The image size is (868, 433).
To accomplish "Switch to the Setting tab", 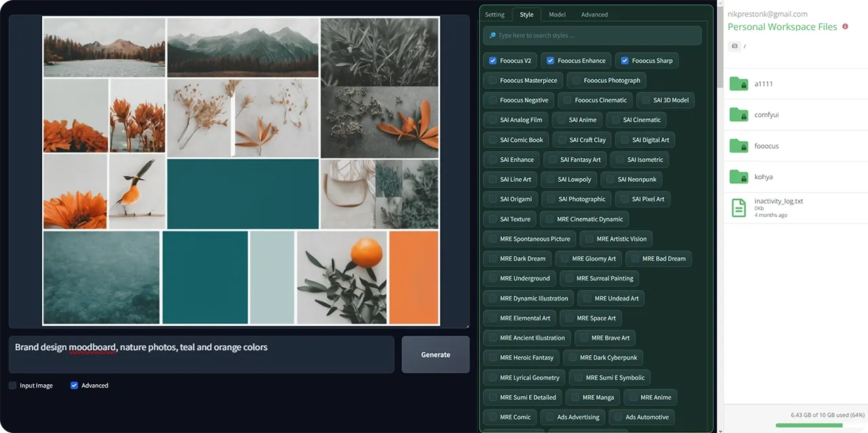I will (x=494, y=14).
